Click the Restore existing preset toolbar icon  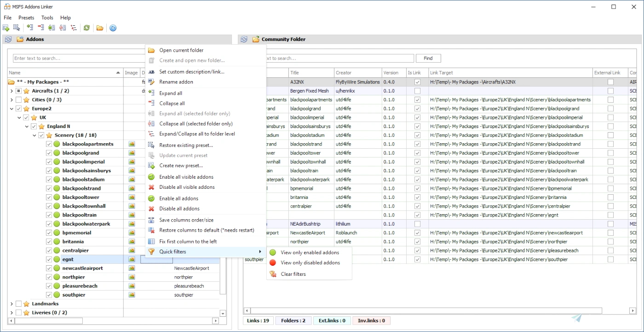tap(17, 28)
